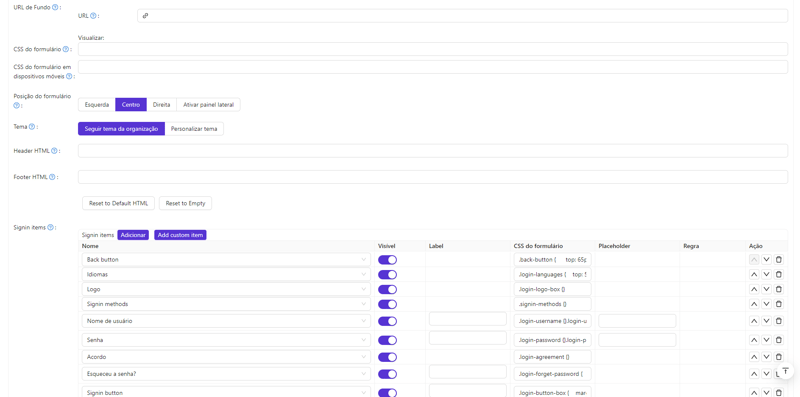This screenshot has height=397, width=800.
Task: Move the Logo row down
Action: [x=766, y=289]
